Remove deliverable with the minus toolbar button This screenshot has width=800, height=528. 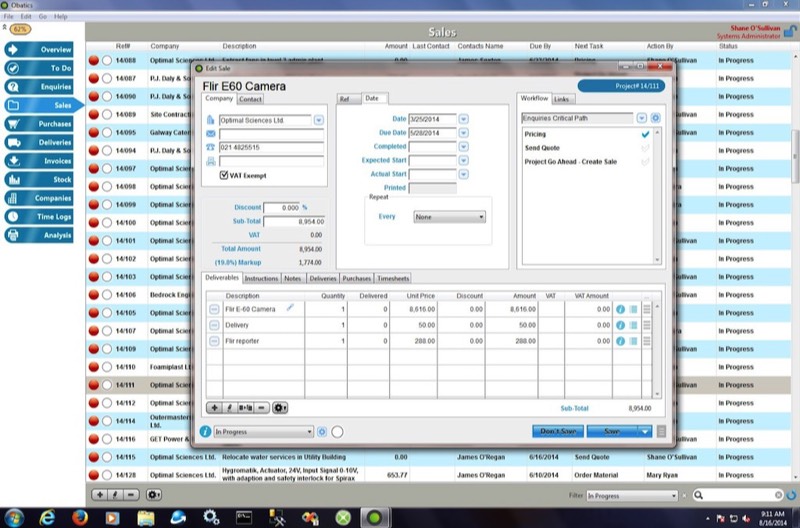tap(261, 408)
